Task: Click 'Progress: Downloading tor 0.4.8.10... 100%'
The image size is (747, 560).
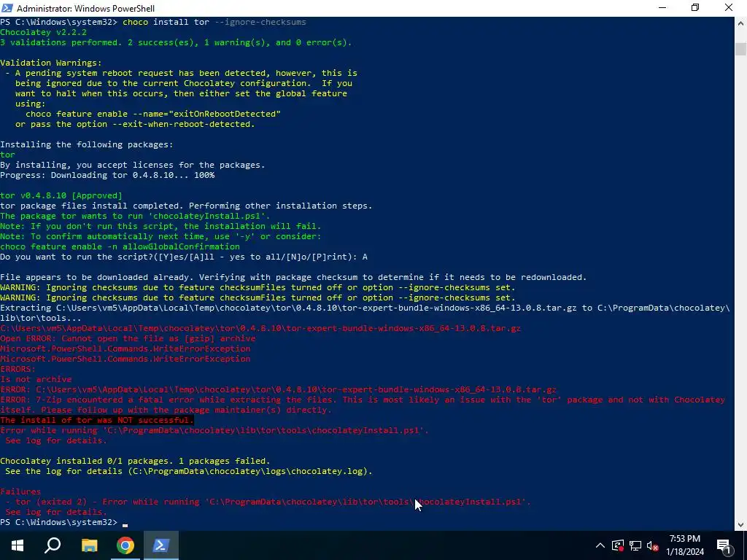Action: (107, 175)
